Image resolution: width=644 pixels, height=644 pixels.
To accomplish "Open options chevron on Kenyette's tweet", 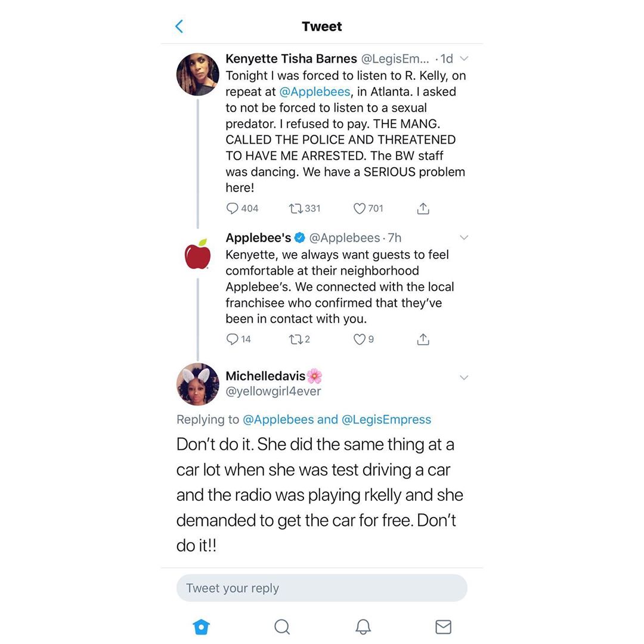I will (464, 58).
